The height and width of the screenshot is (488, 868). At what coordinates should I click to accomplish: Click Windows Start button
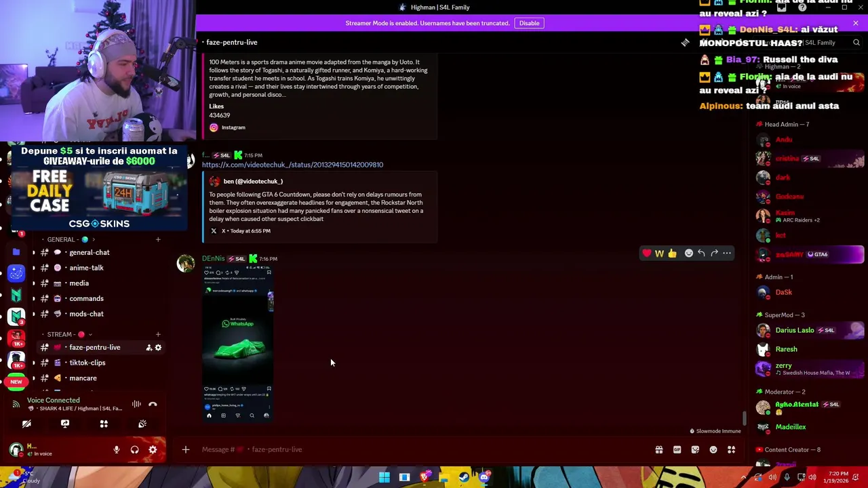(384, 477)
